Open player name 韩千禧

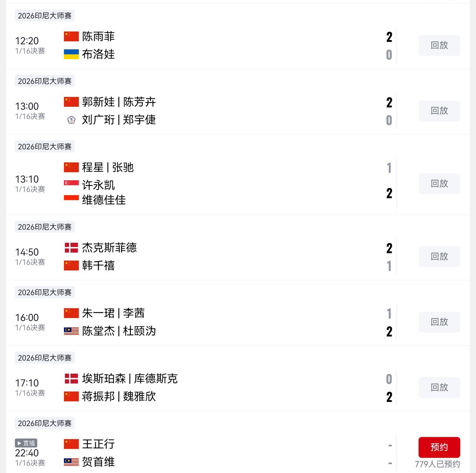98,266
